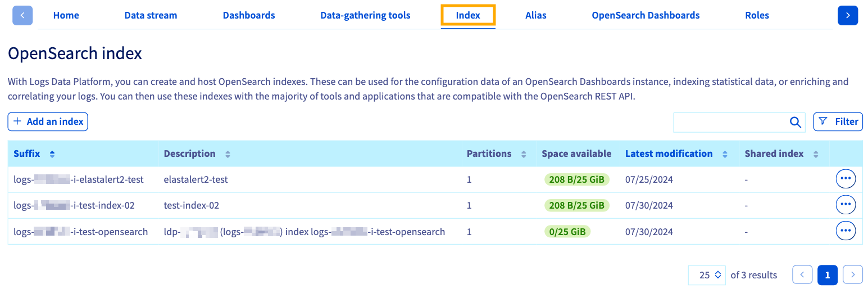The image size is (868, 293).
Task: Open the Home tab
Action: pos(66,15)
